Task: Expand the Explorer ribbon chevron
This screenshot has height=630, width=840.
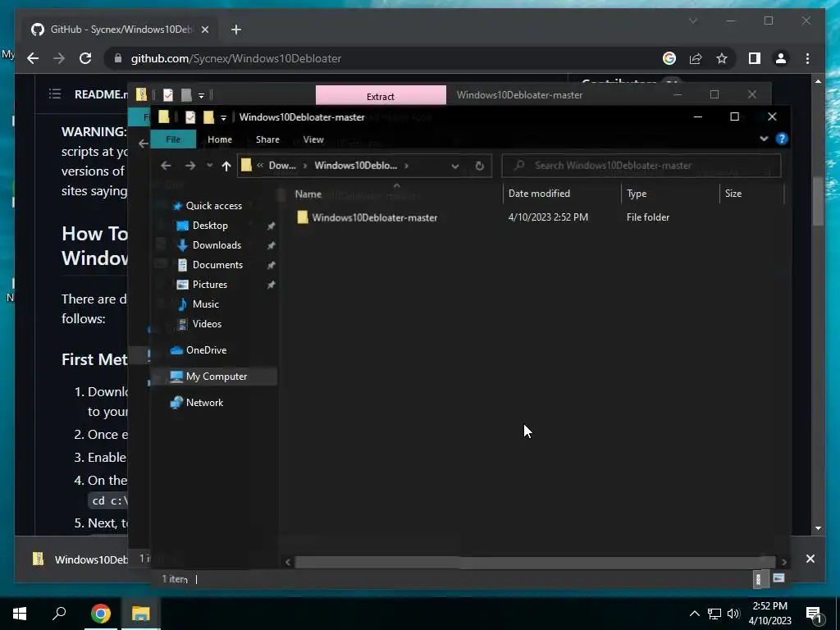Action: coord(764,139)
